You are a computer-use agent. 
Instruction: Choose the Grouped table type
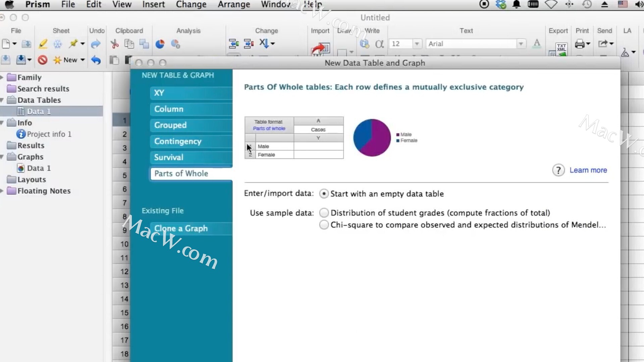191,125
